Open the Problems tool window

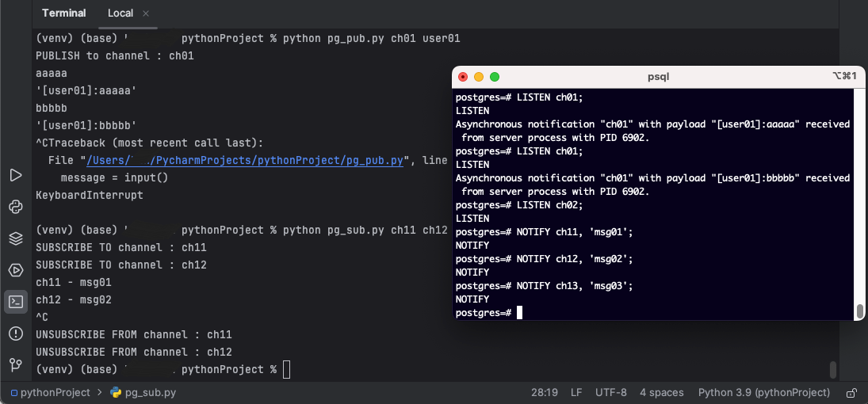pos(15,333)
